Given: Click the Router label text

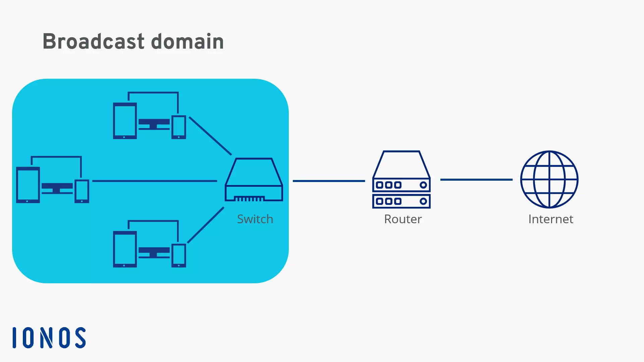Looking at the screenshot, I should 402,219.
